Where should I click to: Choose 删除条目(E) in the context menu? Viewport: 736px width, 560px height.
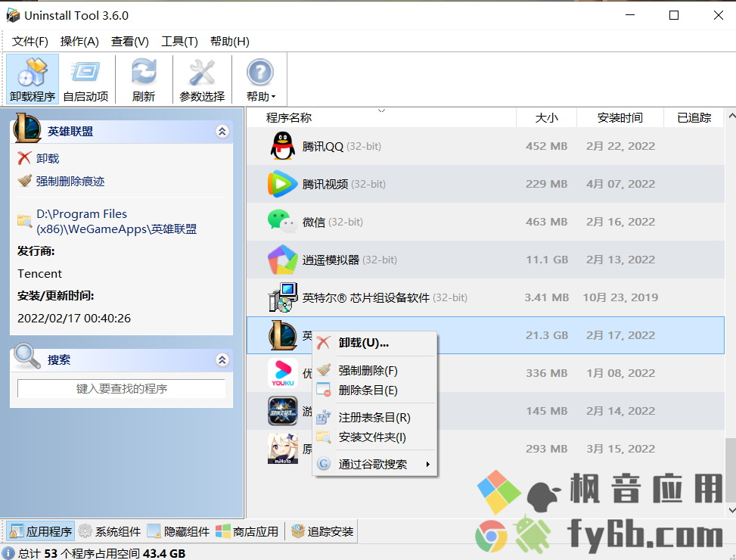click(374, 390)
